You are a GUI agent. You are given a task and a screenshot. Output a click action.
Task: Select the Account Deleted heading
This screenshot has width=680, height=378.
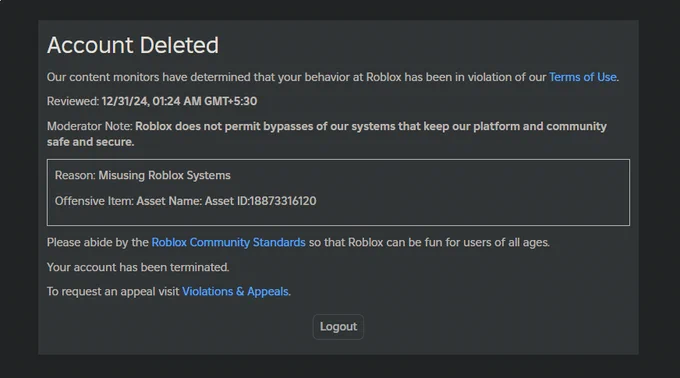click(133, 45)
